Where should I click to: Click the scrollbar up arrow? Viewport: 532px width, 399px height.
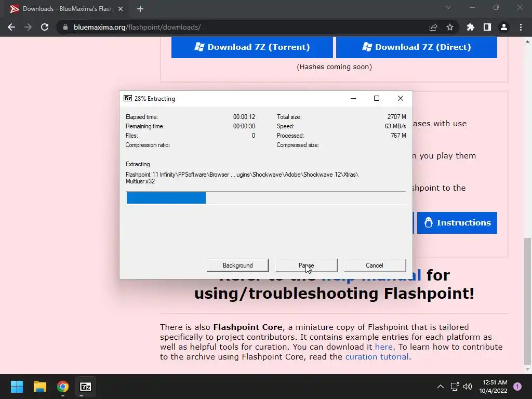click(x=527, y=42)
